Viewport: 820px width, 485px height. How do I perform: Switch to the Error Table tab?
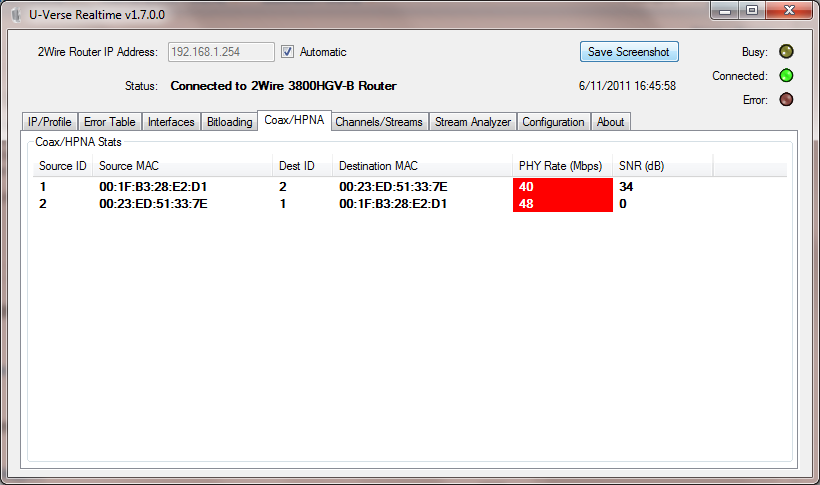(x=110, y=122)
